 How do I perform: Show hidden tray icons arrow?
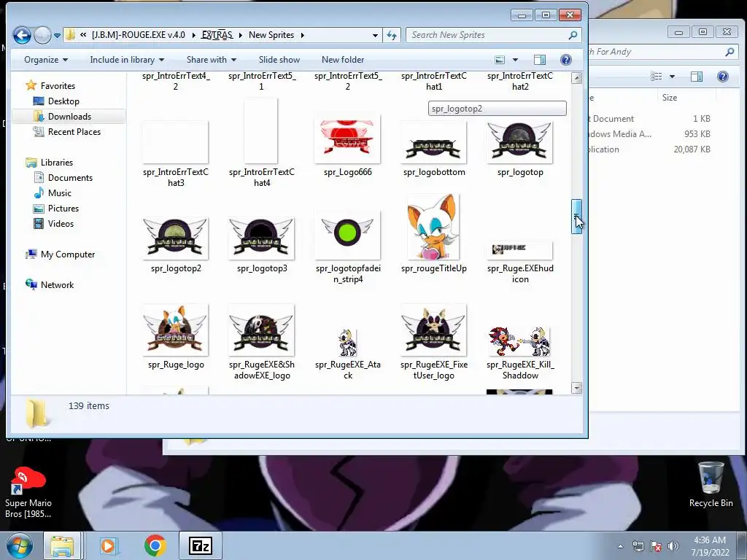click(620, 546)
